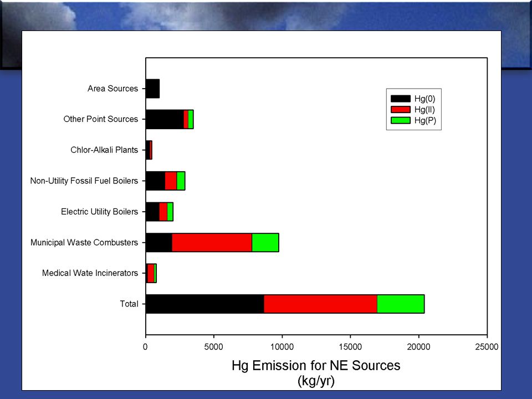Image resolution: width=532 pixels, height=399 pixels.
Task: Click the red Hg(II) legend swatch
Action: click(400, 109)
